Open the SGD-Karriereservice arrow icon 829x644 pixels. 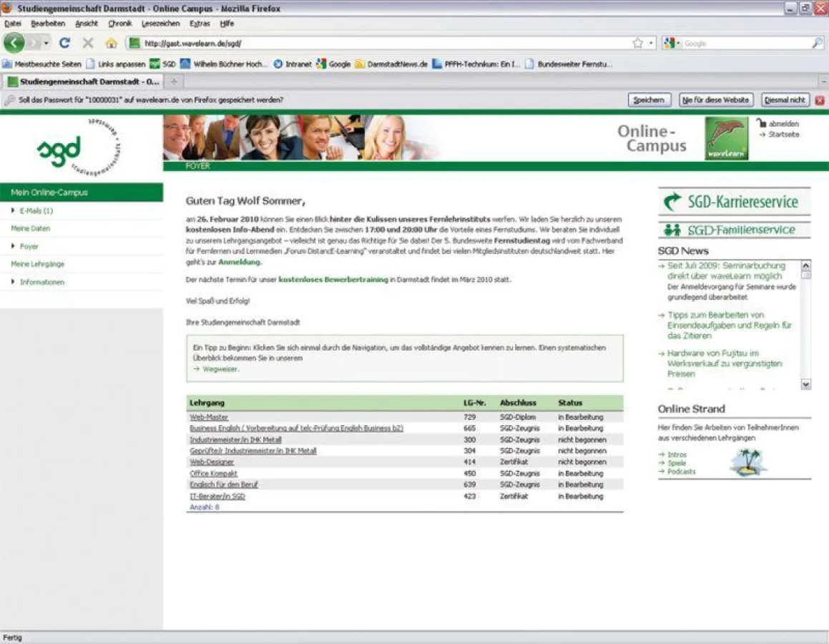click(672, 202)
